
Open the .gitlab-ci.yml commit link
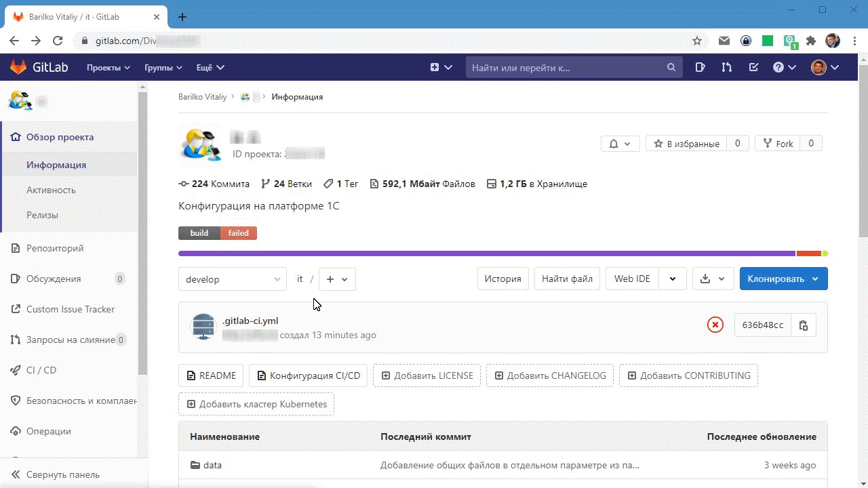[250, 321]
